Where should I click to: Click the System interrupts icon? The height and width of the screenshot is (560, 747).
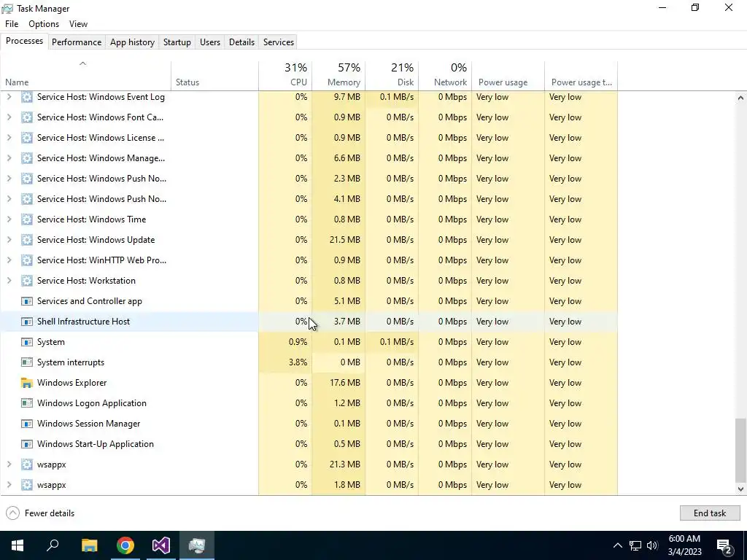point(27,362)
